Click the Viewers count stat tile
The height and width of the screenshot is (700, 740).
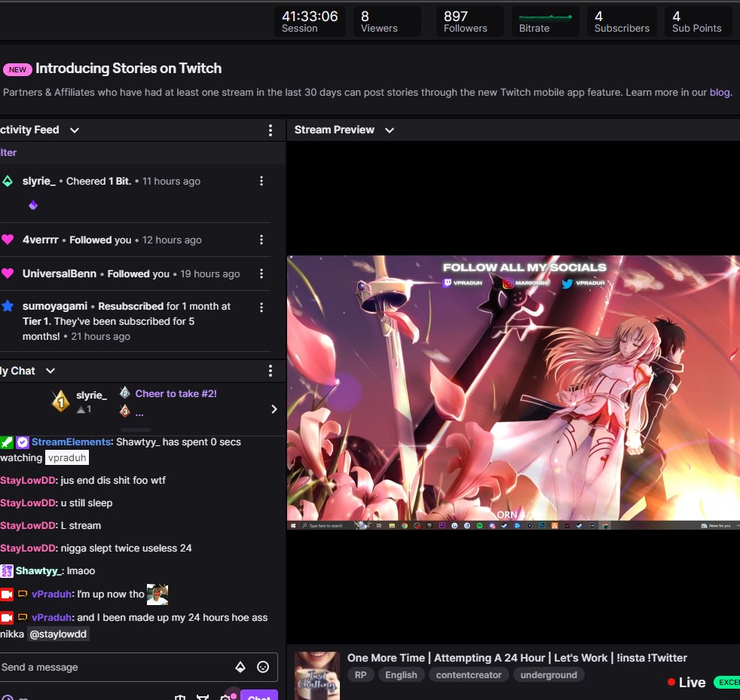(387, 22)
